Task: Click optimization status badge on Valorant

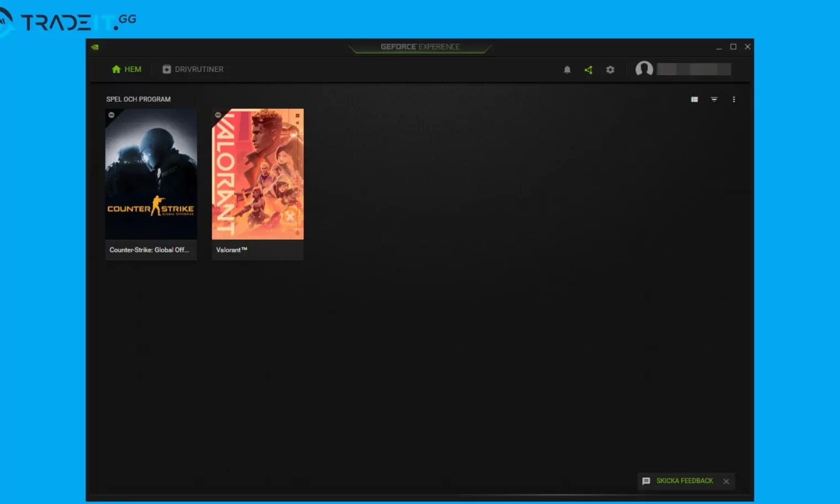Action: pyautogui.click(x=218, y=115)
